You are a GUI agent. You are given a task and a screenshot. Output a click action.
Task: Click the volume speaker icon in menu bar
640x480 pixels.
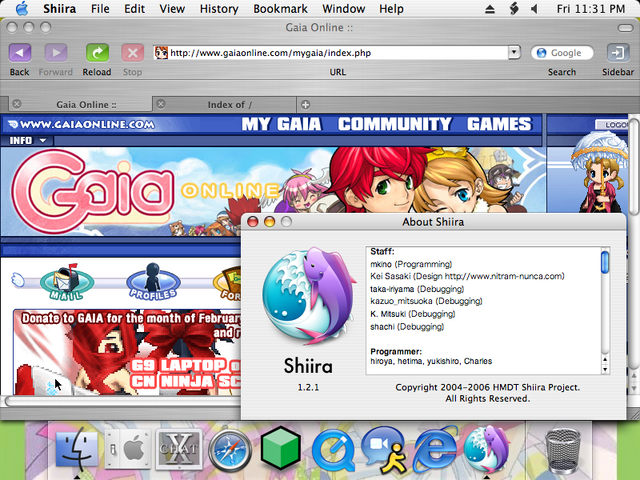click(535, 9)
